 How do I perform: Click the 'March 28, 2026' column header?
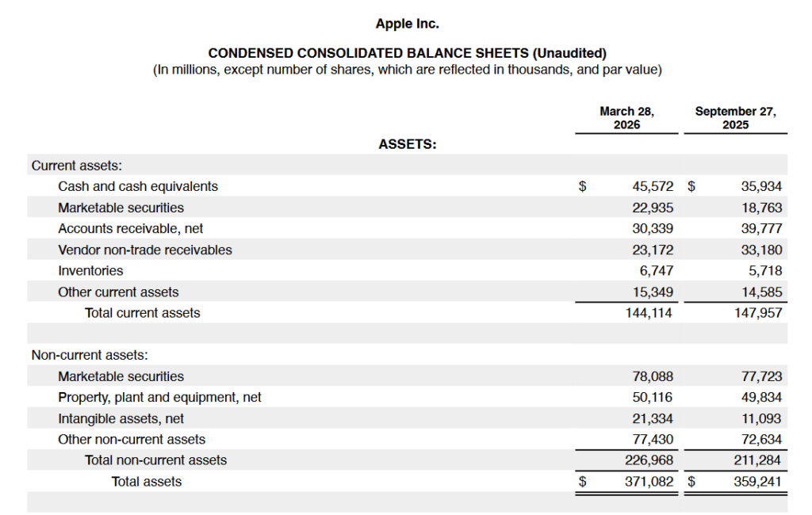[x=626, y=118]
